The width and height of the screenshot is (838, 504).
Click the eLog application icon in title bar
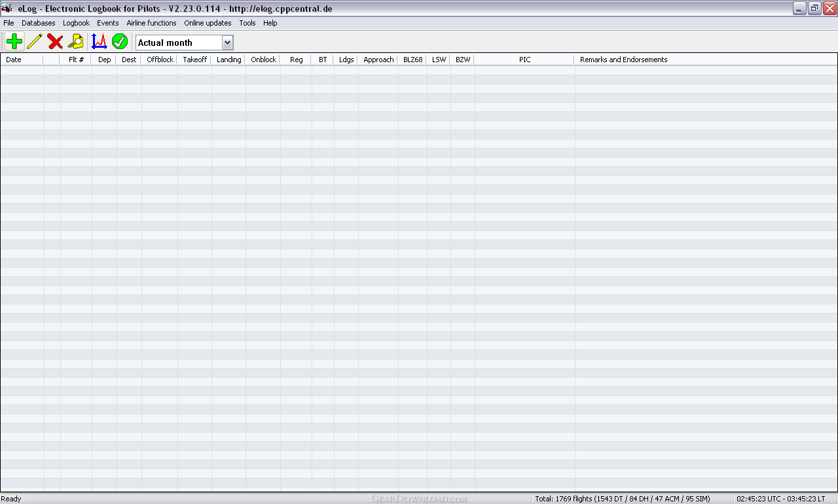[x=7, y=9]
